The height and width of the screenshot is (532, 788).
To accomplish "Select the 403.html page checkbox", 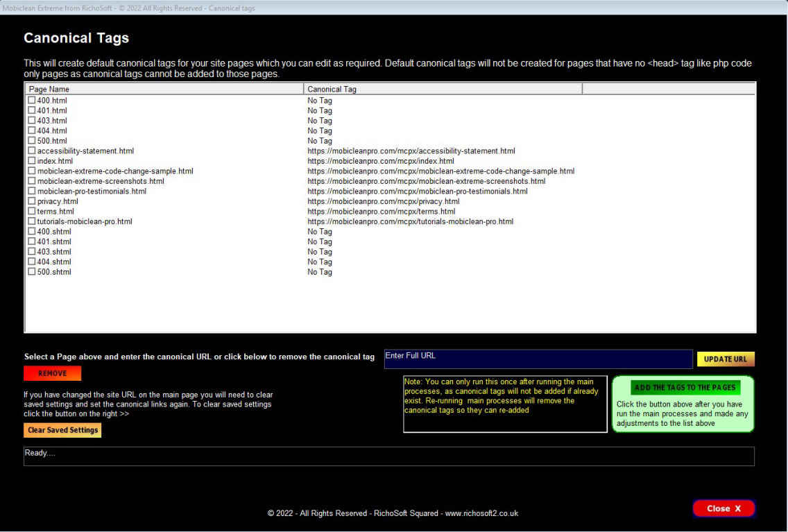I will [x=32, y=121].
